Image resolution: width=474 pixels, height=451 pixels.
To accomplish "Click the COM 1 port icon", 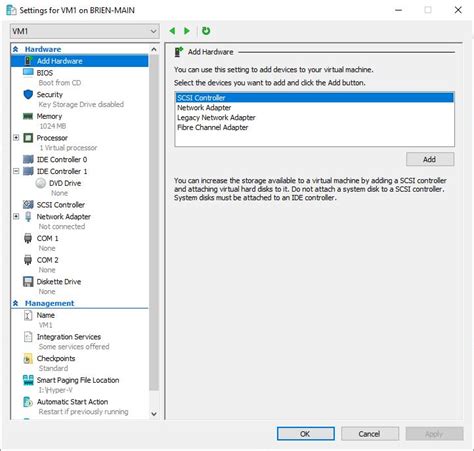I will coord(28,238).
